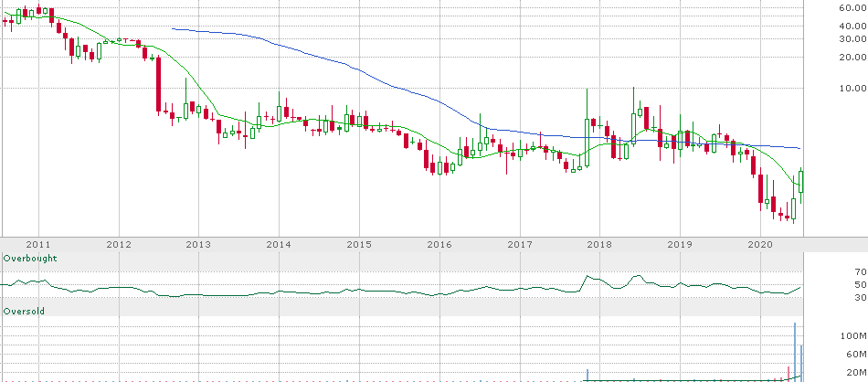
Task: Click the 100M volume axis label
Action: 855,336
